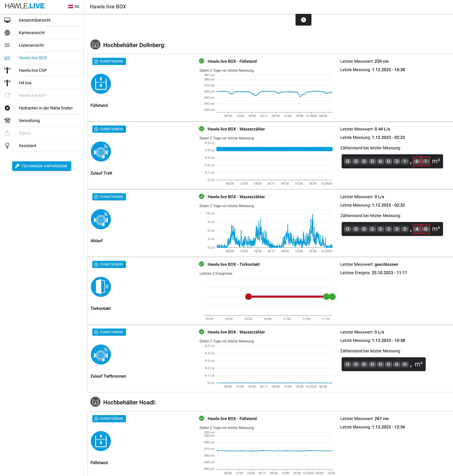Open Funktionen for Zulauf Tiefbrunnen

click(109, 332)
